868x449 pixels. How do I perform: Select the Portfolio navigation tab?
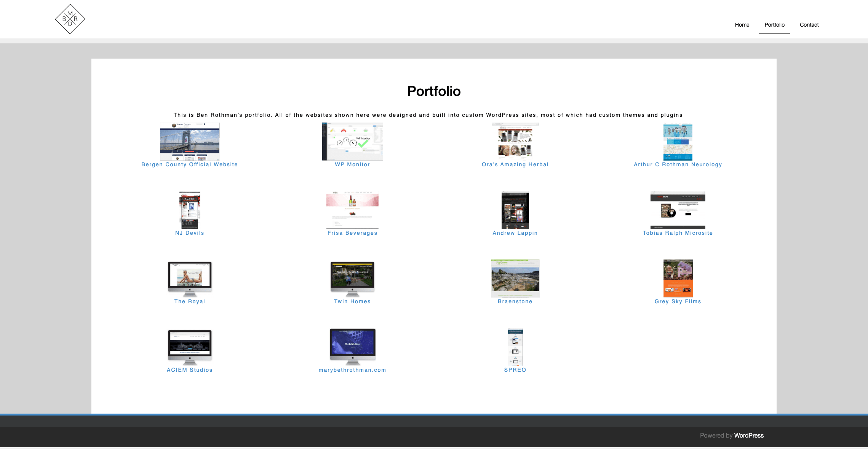[x=774, y=25]
